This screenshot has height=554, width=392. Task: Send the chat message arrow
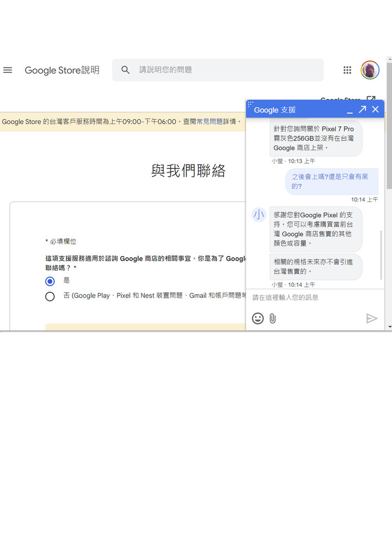pos(371,318)
